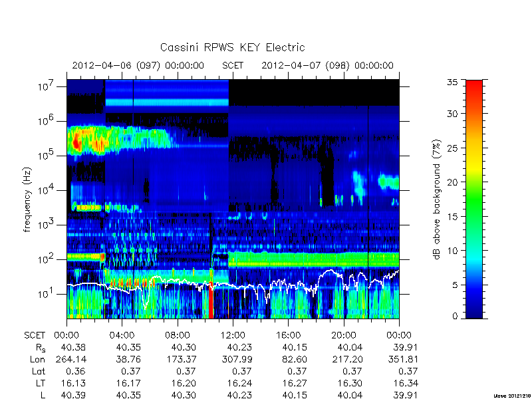
Task: Click the 'dB above background (7%)' colorbar label
Action: (x=438, y=199)
